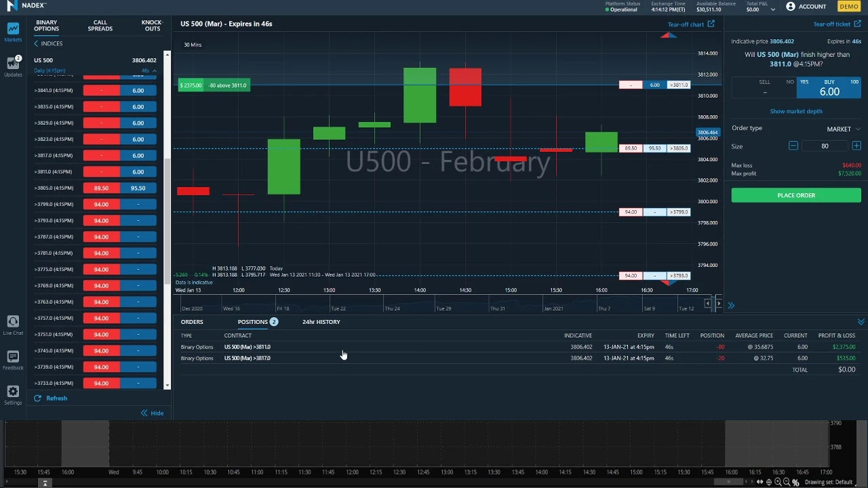The image size is (868, 488).
Task: Click the DEMO account badge
Action: (x=849, y=6)
